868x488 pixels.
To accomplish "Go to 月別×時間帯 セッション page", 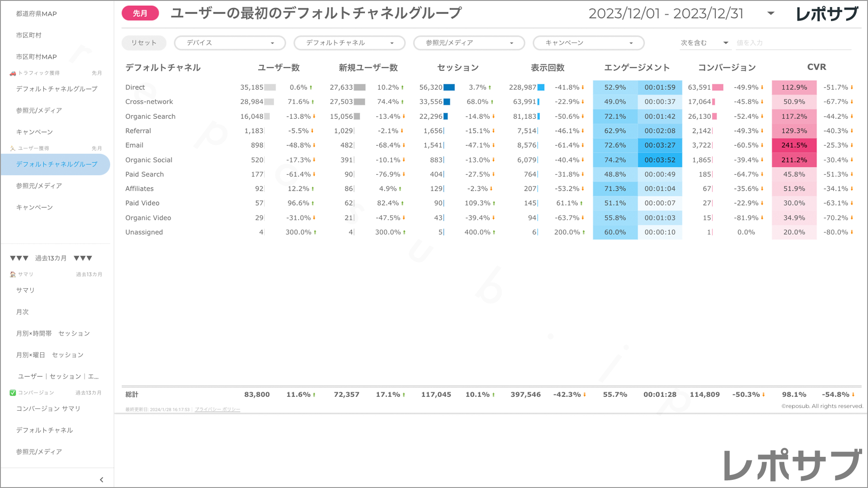I will (53, 333).
